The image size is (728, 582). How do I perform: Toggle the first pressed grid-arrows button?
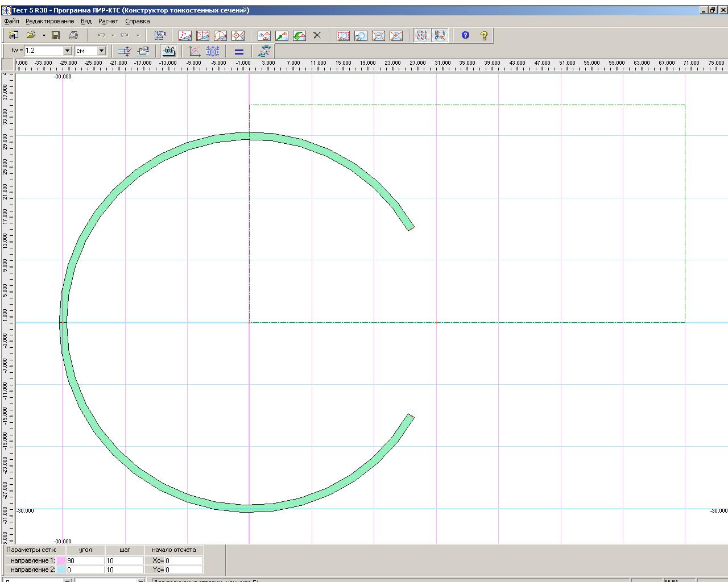click(x=422, y=35)
